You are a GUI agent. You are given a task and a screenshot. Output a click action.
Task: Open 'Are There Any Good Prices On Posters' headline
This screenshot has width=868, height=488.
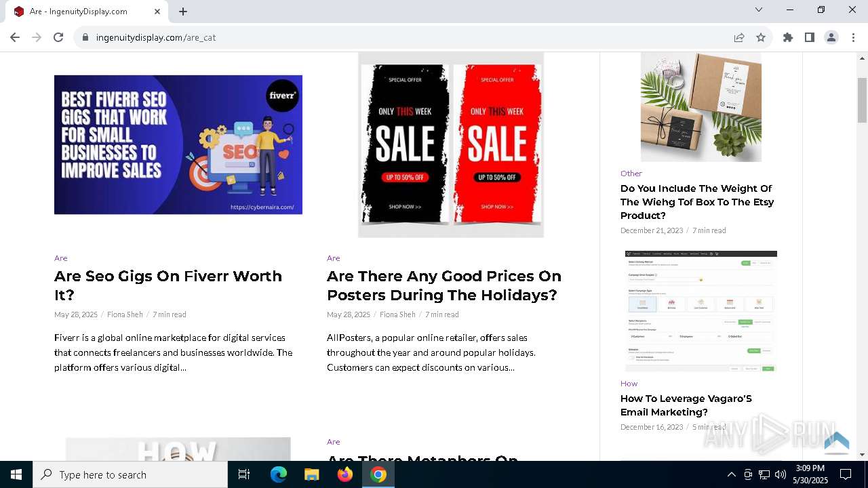pyautogui.click(x=444, y=285)
